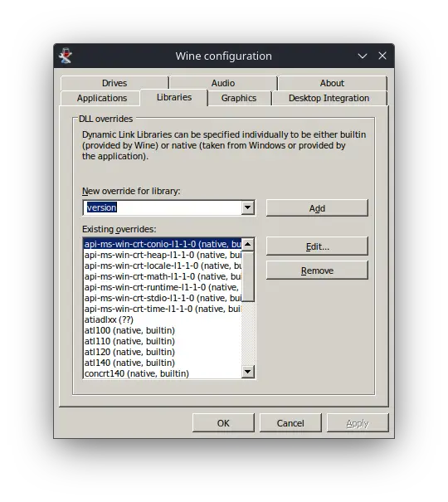Open the new override library dropdown
This screenshot has width=448, height=502.
pyautogui.click(x=248, y=207)
